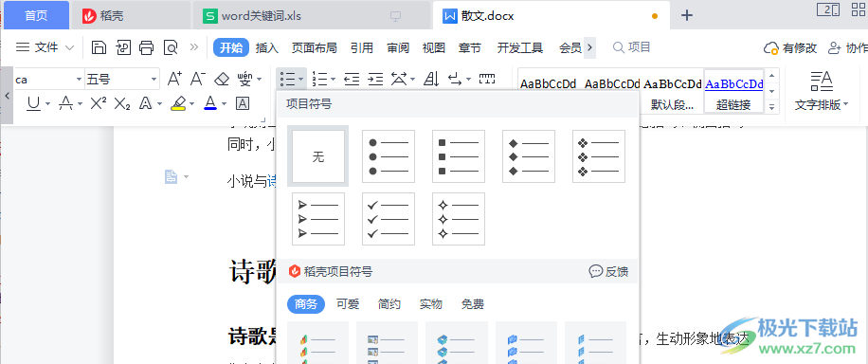Select the round dot bullet style
The width and height of the screenshot is (868, 364).
pyautogui.click(x=389, y=156)
